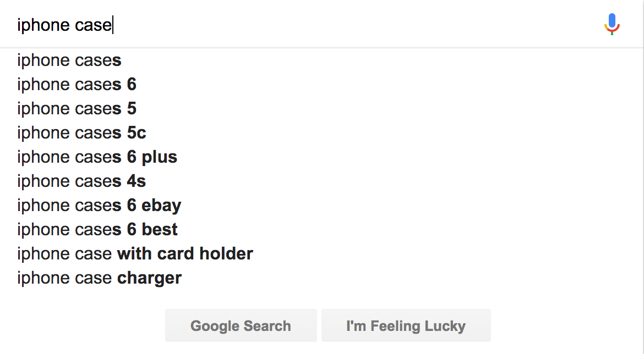Pick the "iphone cases 5" suggestion
644x354 pixels.
coord(77,109)
